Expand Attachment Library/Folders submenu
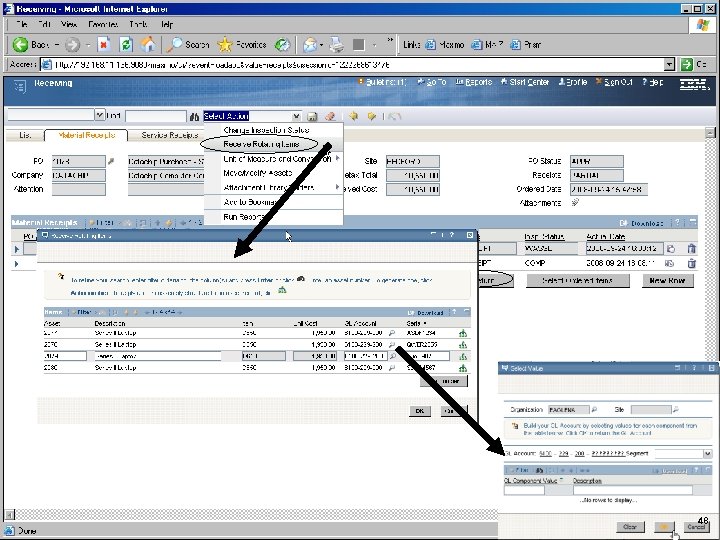This screenshot has height=540, width=720. tap(338, 187)
